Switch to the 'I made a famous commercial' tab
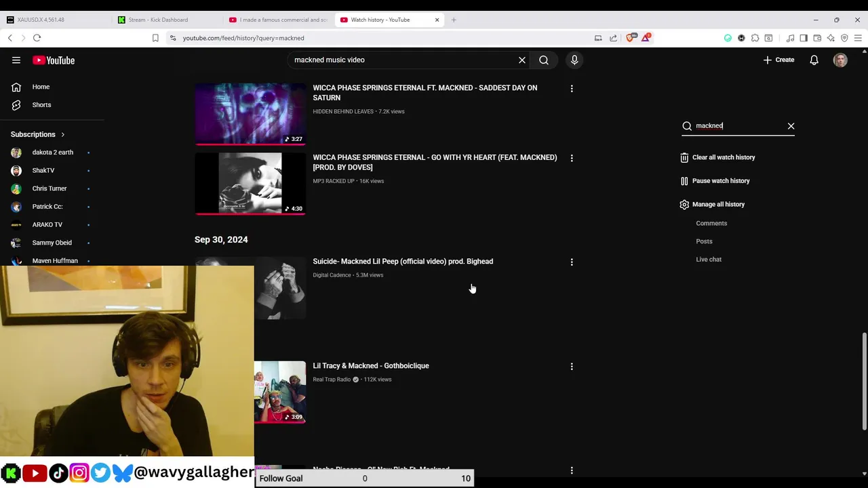 point(278,20)
